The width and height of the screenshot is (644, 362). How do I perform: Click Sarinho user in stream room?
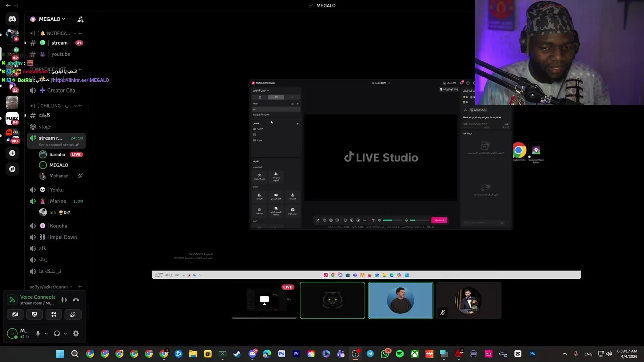click(60, 154)
